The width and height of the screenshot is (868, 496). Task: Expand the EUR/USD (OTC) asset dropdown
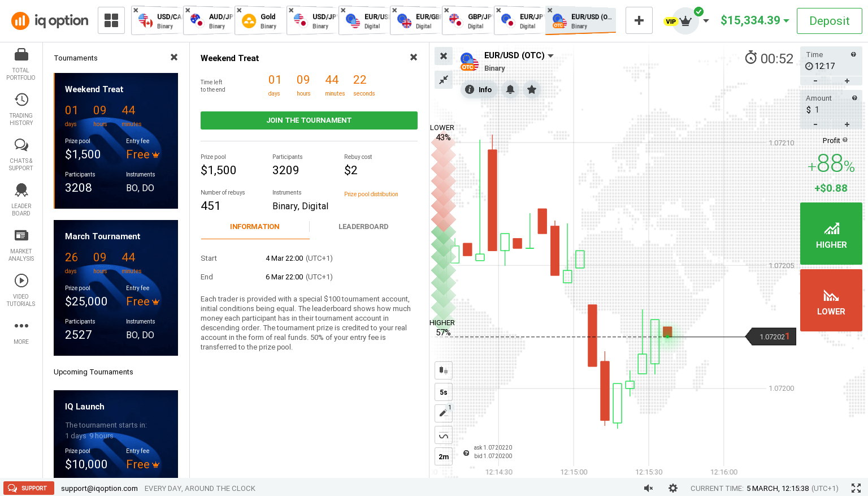tap(550, 55)
